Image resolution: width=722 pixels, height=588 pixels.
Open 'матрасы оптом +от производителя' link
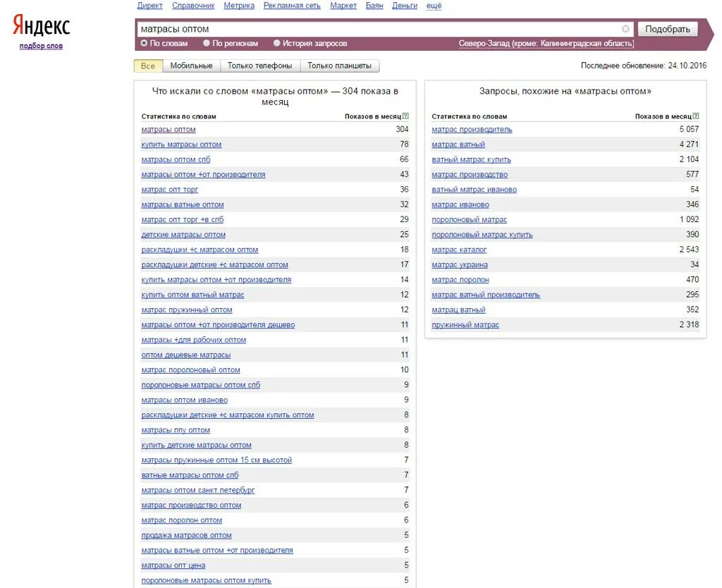point(203,175)
